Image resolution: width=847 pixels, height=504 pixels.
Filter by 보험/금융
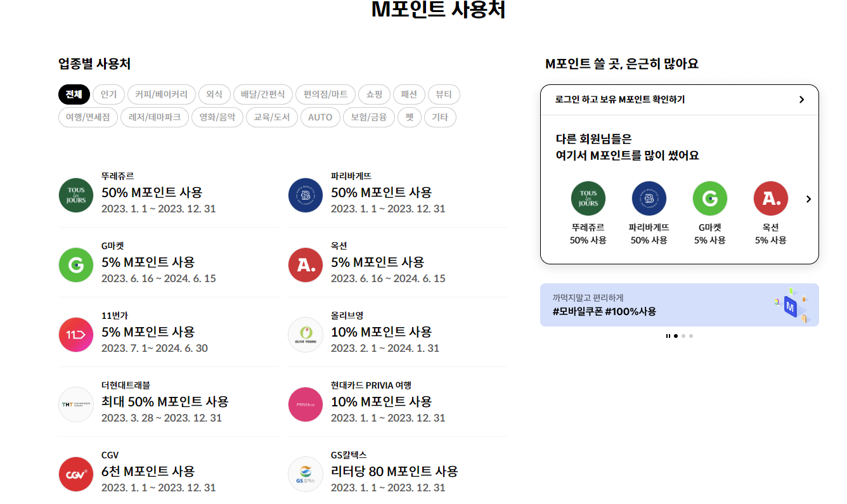pyautogui.click(x=369, y=117)
